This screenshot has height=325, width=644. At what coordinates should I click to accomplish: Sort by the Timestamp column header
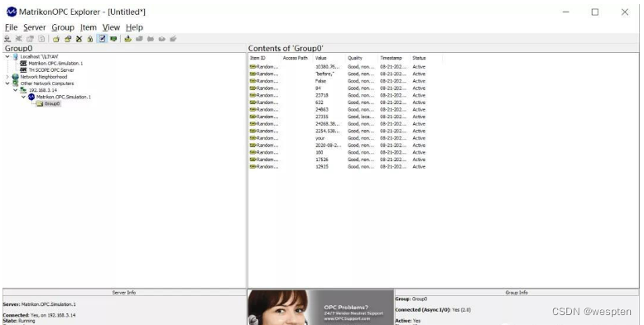click(x=394, y=58)
